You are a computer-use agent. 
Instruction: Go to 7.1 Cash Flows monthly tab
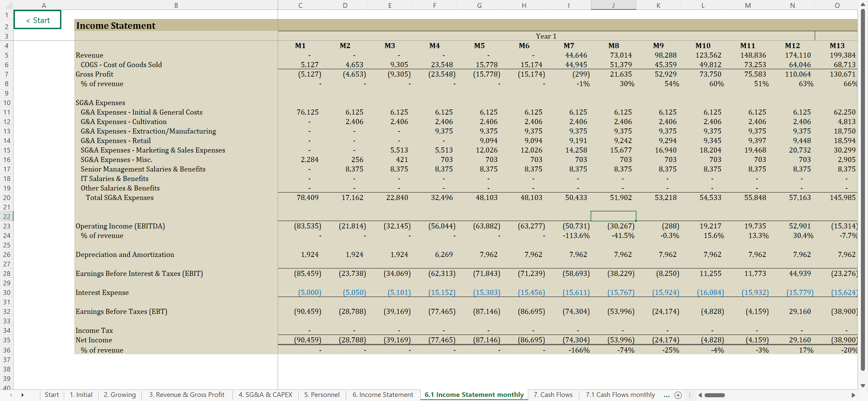(620, 395)
